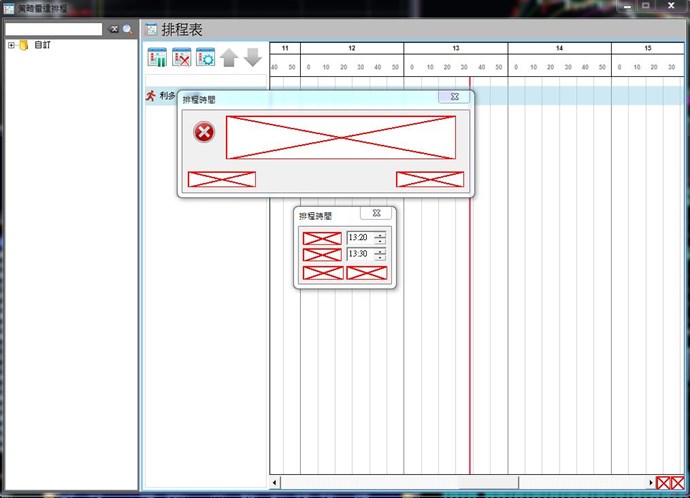Select the 自訂 folder in the tree
Screen dimensions: 690x498
(41, 45)
